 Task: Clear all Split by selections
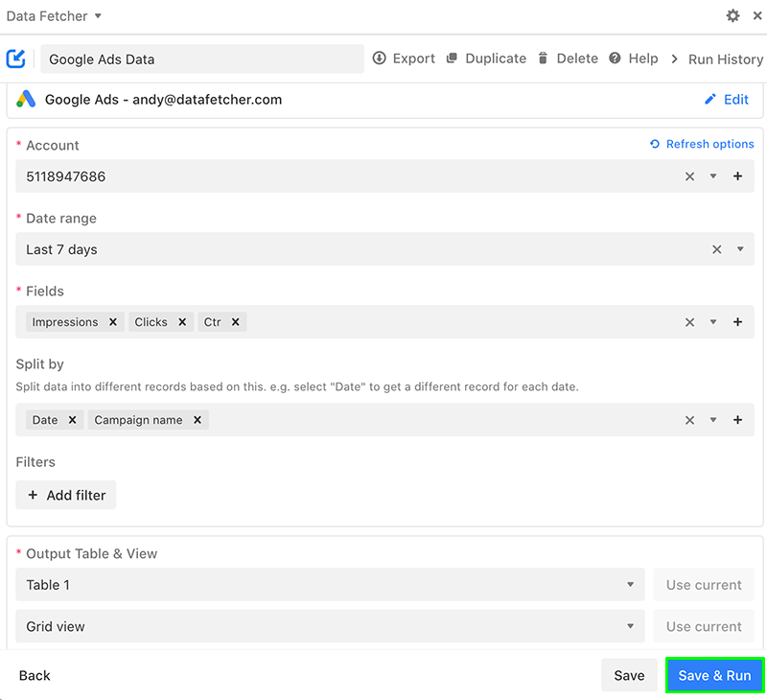click(689, 420)
